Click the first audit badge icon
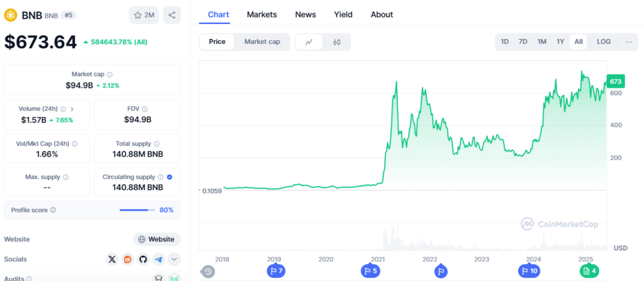 (x=158, y=278)
